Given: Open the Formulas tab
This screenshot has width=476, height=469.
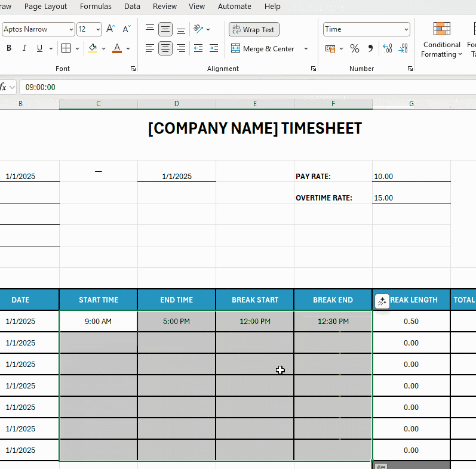Looking at the screenshot, I should pyautogui.click(x=96, y=7).
